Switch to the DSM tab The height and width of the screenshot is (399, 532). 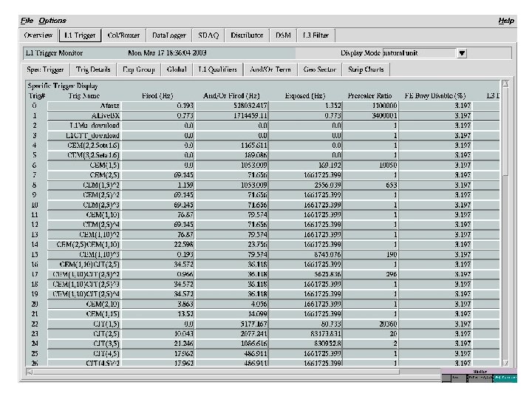pyautogui.click(x=283, y=35)
